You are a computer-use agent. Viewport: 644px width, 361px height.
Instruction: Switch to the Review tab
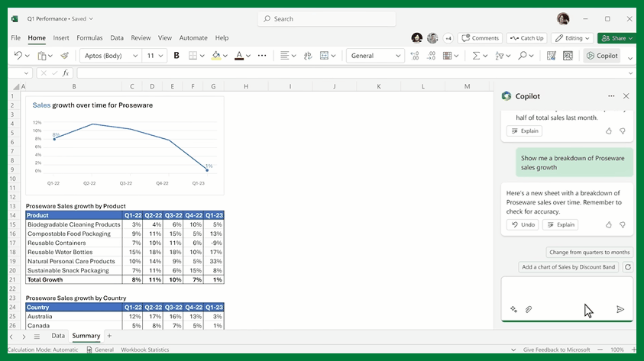[141, 37]
